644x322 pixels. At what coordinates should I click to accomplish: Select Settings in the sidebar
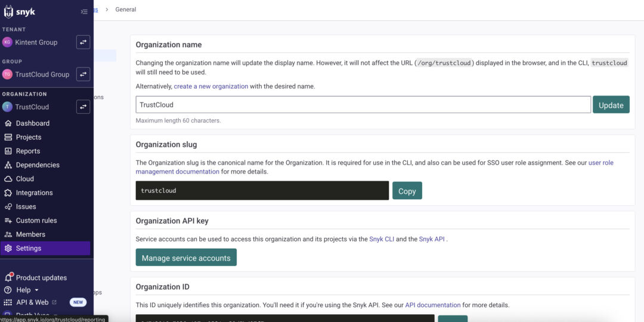pyautogui.click(x=45, y=248)
